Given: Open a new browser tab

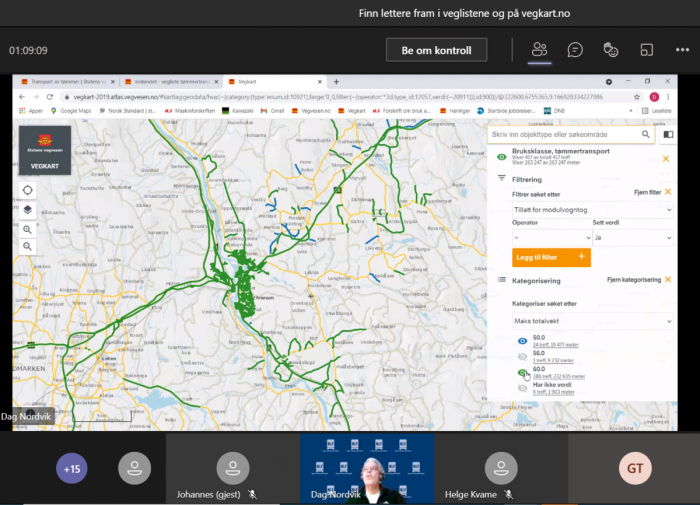Looking at the screenshot, I should click(x=336, y=82).
